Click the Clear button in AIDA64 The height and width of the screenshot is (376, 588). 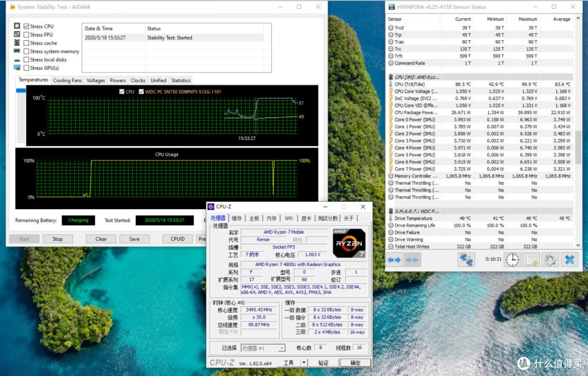pyautogui.click(x=101, y=239)
